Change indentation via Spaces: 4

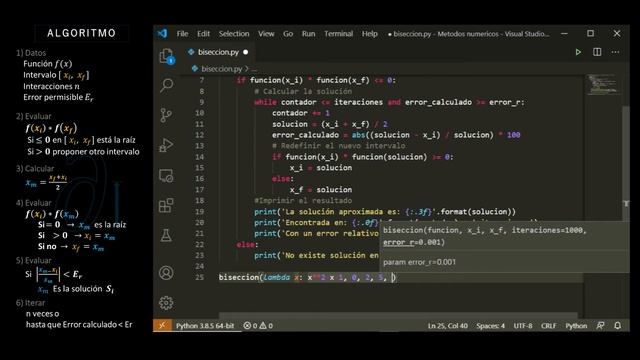click(x=490, y=326)
